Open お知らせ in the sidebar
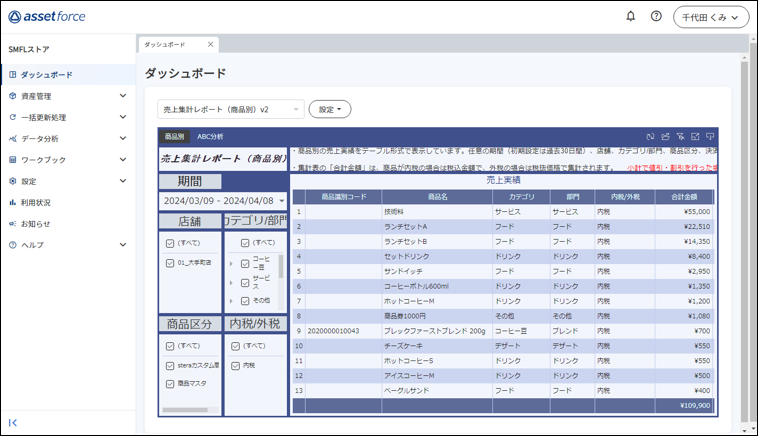This screenshot has width=758, height=436. coord(68,224)
